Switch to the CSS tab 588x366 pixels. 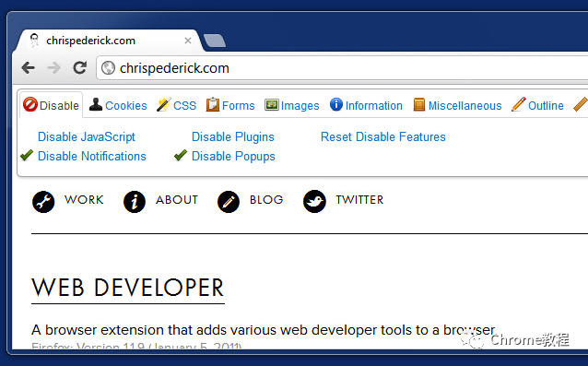[176, 105]
